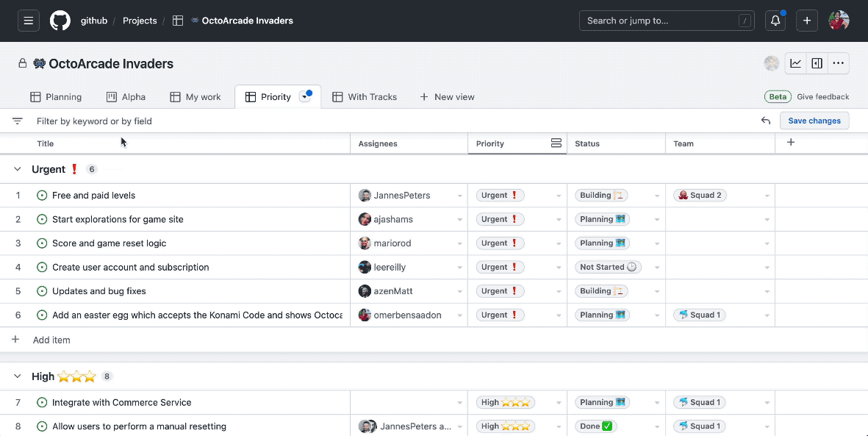Click the Beta label
Viewport: 868px width, 436px height.
(x=778, y=97)
